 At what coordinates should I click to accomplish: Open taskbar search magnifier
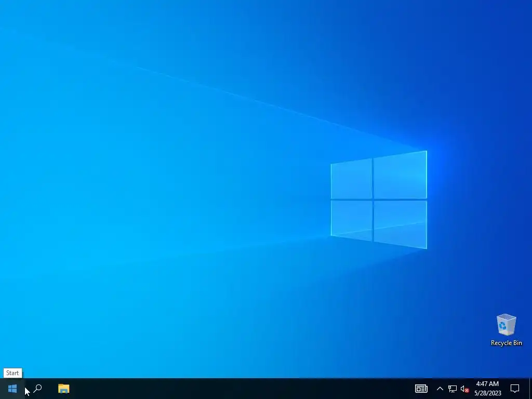[x=37, y=389]
